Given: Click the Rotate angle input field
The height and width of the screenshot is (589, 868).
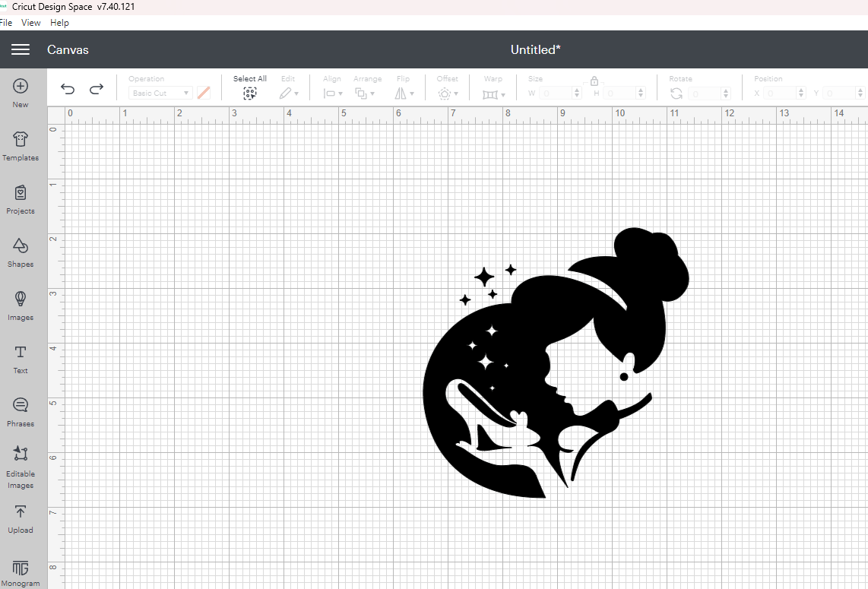Looking at the screenshot, I should click(705, 93).
